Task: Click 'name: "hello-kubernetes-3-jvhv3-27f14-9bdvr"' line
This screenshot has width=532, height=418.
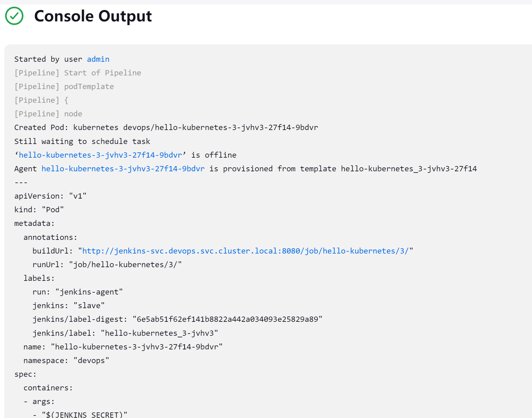Action: 123,347
